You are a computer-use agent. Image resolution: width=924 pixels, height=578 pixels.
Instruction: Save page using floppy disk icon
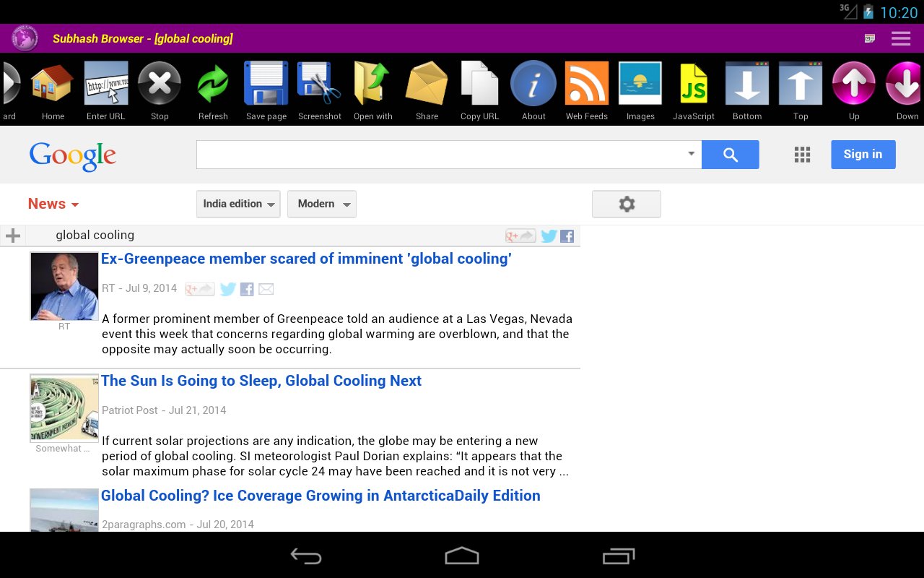266,83
